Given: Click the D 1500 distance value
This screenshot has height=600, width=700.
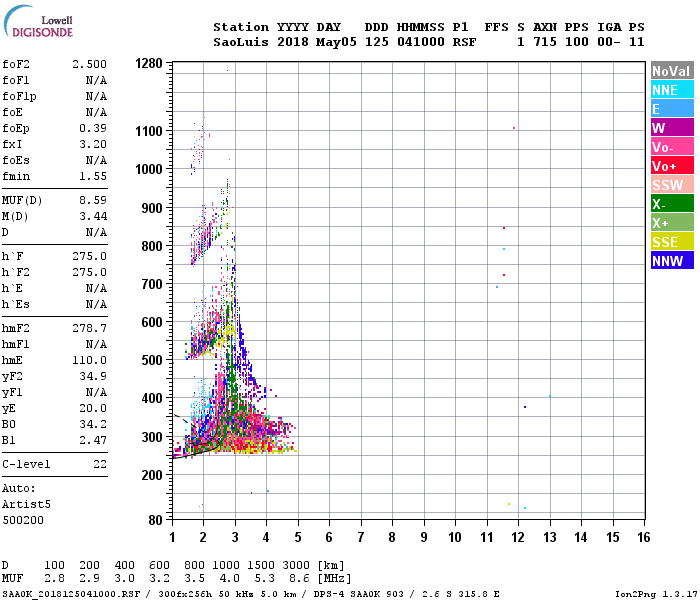Looking at the screenshot, I should [x=261, y=566].
